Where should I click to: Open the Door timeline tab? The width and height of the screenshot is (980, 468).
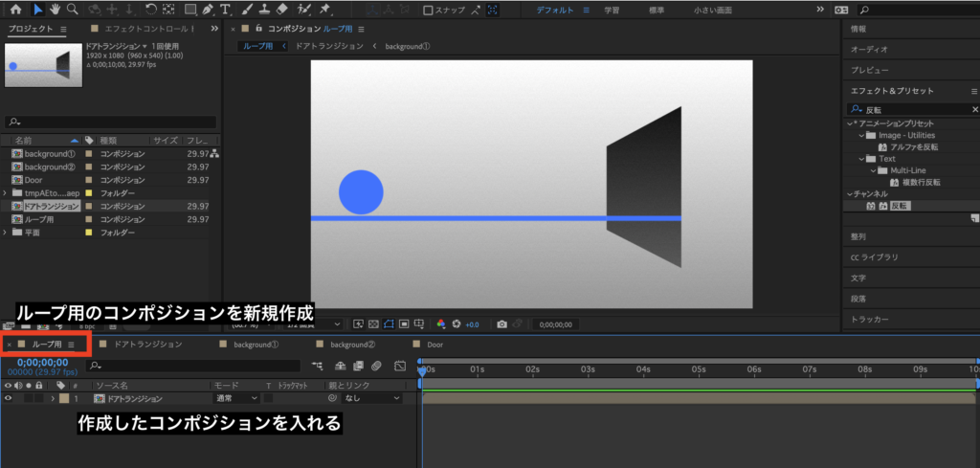[434, 344]
